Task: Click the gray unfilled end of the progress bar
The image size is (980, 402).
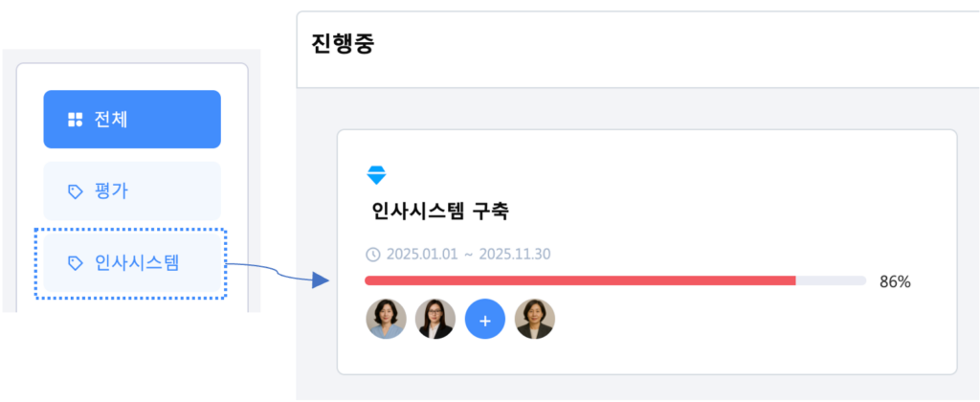Action: [x=831, y=280]
